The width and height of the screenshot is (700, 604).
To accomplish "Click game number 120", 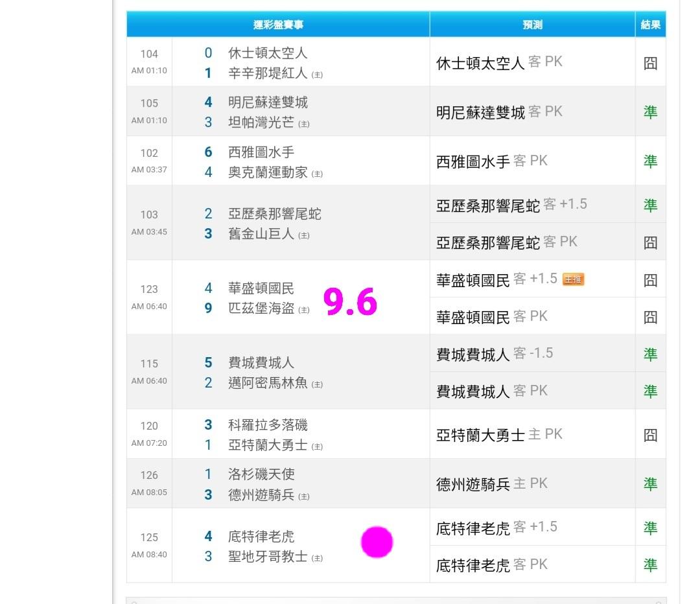I will click(x=149, y=426).
